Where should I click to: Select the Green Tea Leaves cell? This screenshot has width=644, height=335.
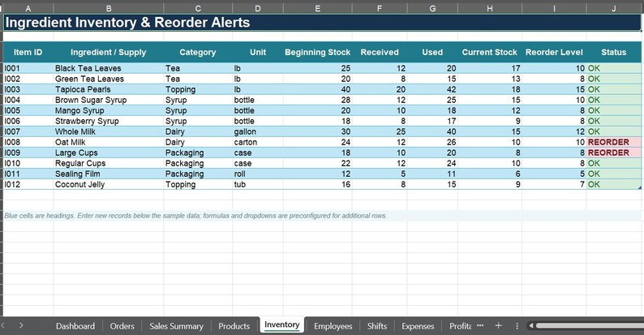pyautogui.click(x=109, y=79)
